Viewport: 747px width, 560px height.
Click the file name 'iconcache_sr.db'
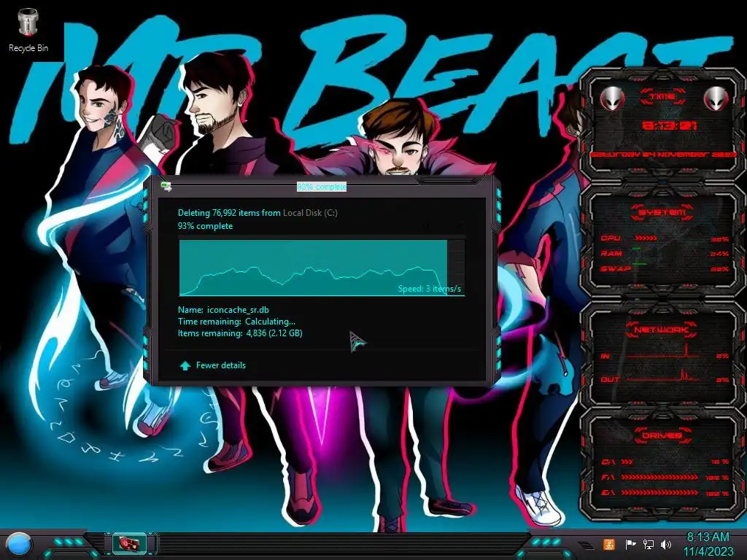238,309
